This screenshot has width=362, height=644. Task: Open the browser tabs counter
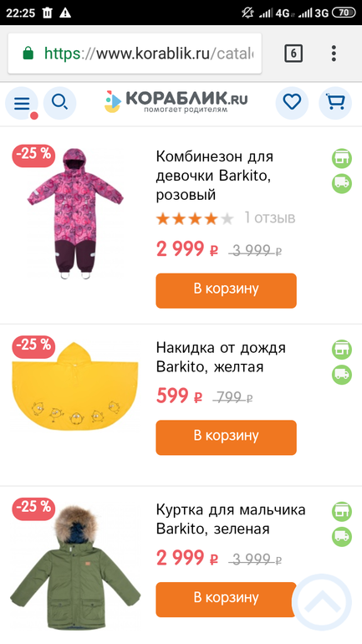293,54
